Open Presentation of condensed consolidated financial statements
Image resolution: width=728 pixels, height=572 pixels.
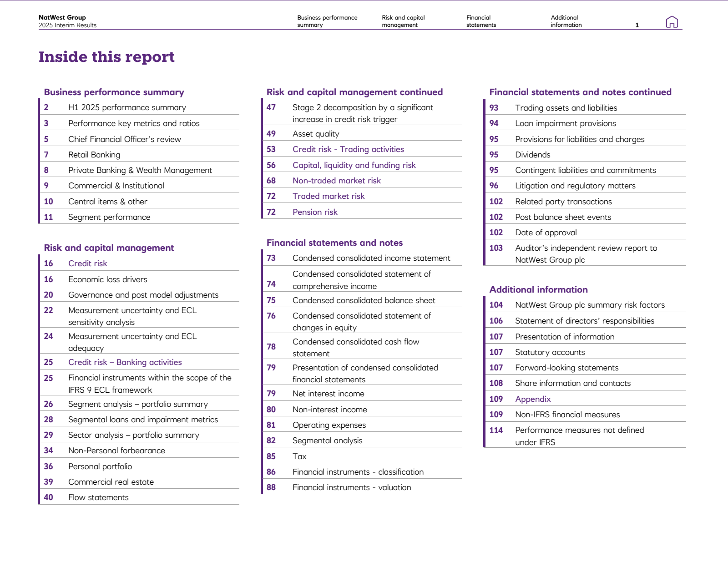point(365,374)
